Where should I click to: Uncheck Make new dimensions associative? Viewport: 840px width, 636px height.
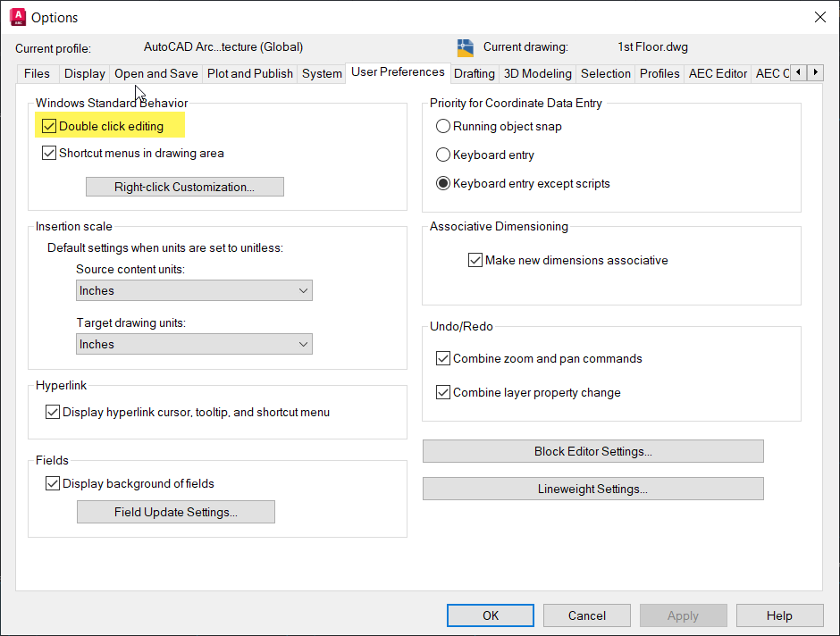[x=475, y=261]
